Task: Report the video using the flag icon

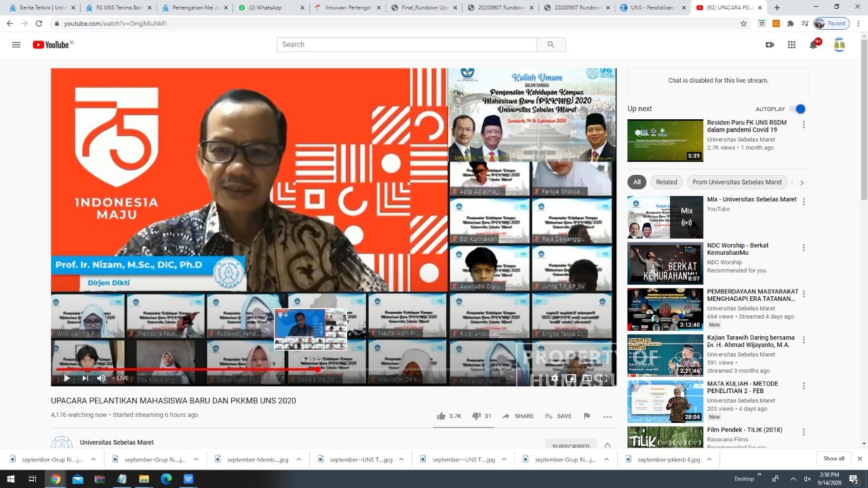Action: point(587,416)
